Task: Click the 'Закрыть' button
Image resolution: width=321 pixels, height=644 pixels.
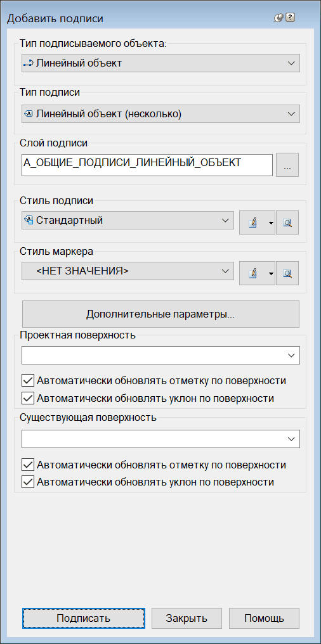Action: pyautogui.click(x=187, y=618)
